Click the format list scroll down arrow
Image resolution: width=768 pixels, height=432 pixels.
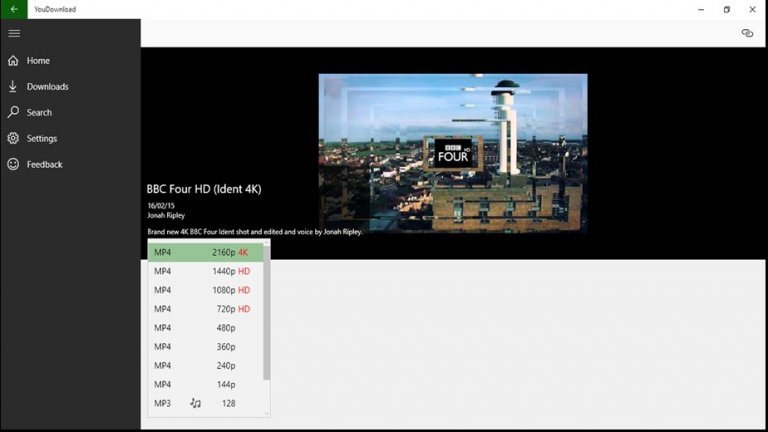pyautogui.click(x=266, y=413)
